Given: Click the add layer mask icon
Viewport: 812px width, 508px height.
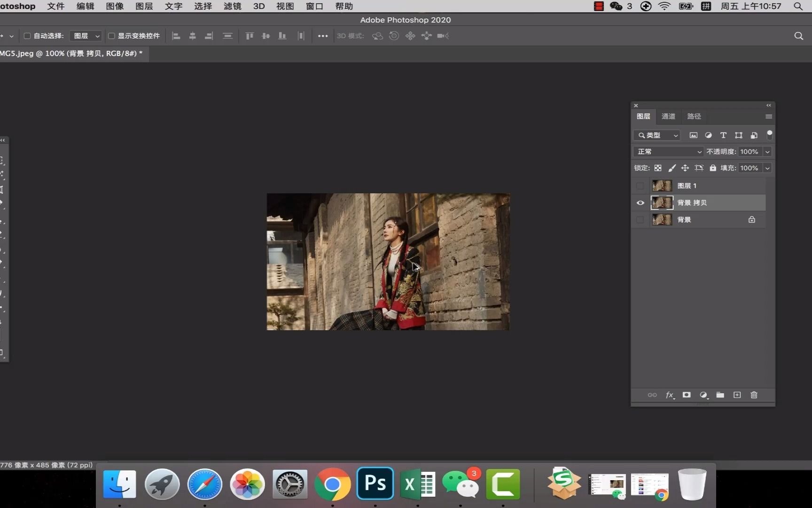Looking at the screenshot, I should 687,395.
